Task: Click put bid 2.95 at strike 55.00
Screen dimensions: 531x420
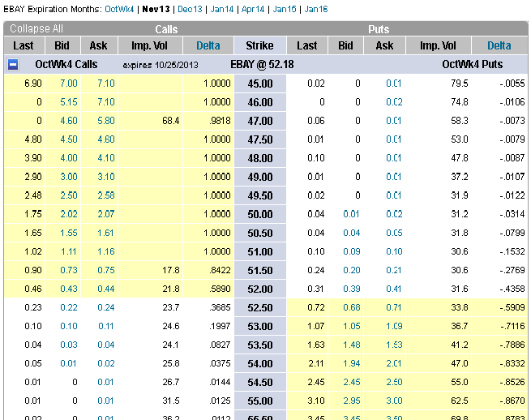Action: click(351, 401)
